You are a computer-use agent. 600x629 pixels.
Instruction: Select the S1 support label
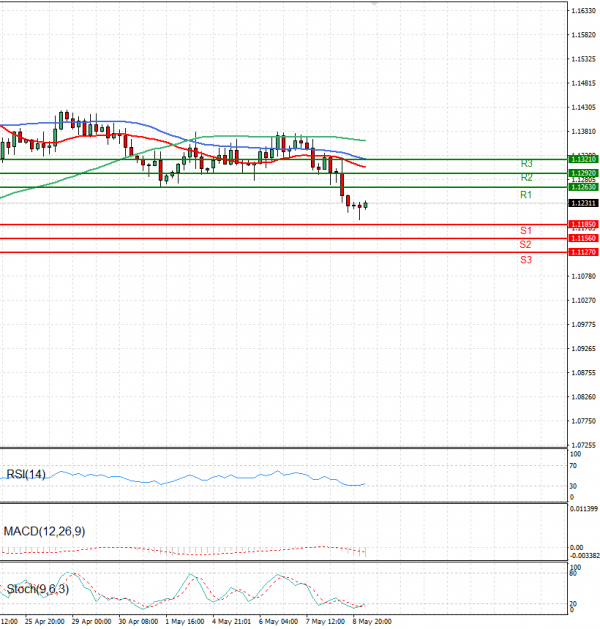pos(525,230)
